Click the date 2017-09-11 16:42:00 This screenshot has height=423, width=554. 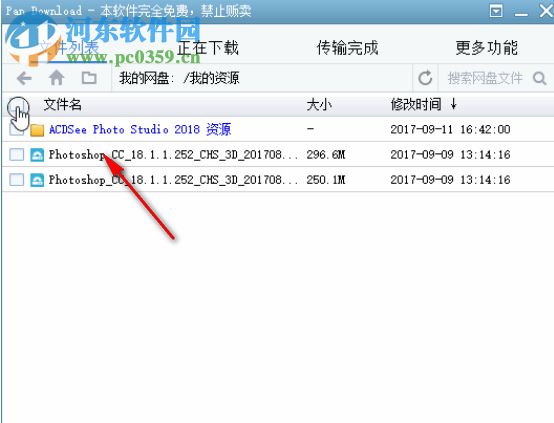pyautogui.click(x=450, y=129)
